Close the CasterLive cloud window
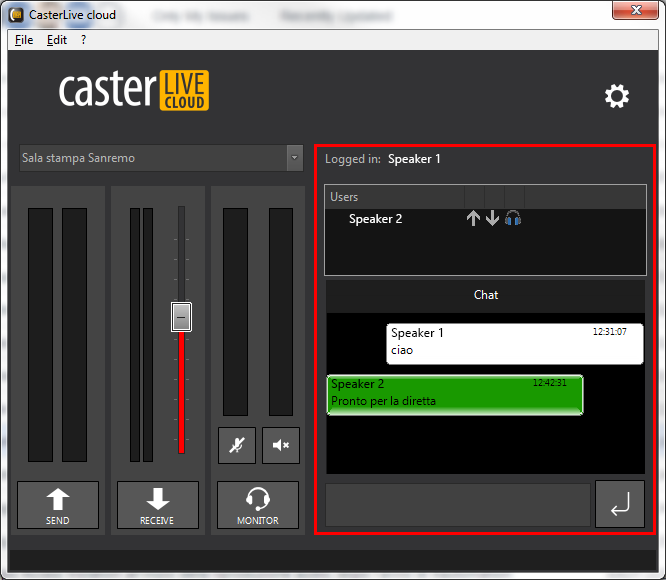 click(x=635, y=10)
